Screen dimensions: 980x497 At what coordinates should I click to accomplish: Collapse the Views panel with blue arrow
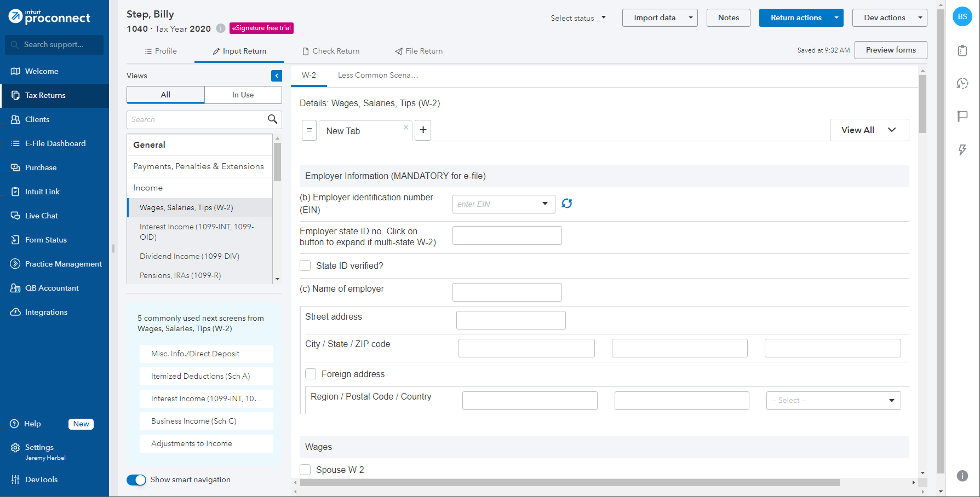click(277, 76)
